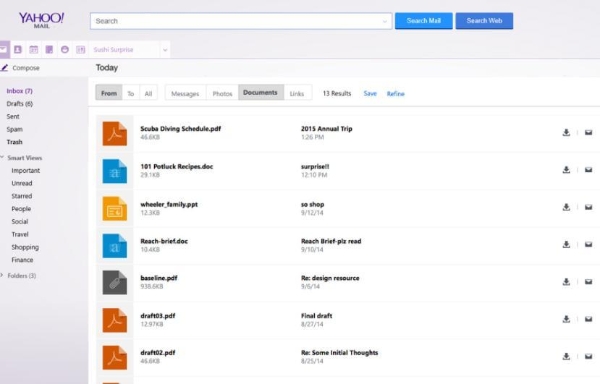Viewport: 600px width, 384px height.
Task: Open the Calendar icon in the toolbar
Action: click(34, 49)
